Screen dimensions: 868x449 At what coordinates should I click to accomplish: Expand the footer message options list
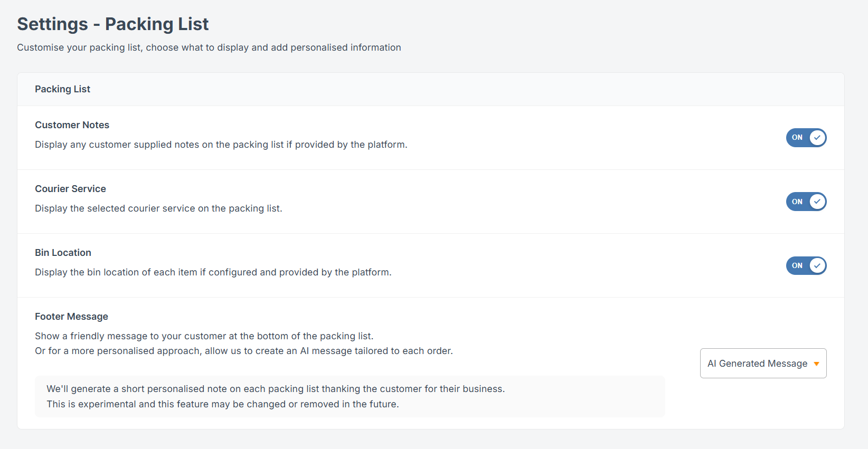[x=762, y=363]
